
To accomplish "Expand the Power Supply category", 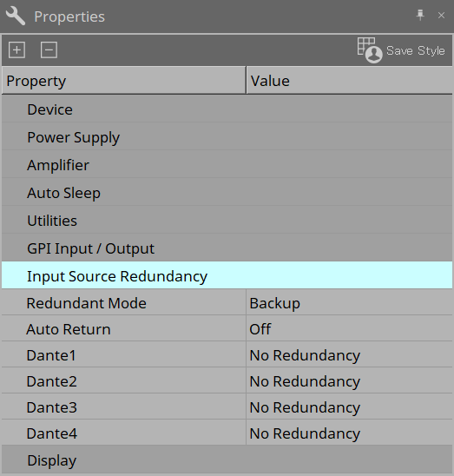I will coord(227,137).
